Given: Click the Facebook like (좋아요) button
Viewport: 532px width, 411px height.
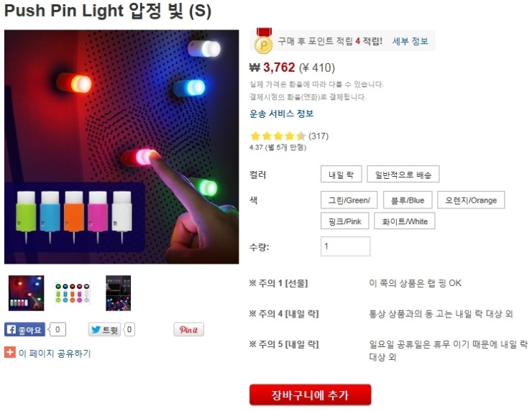Looking at the screenshot, I should coord(25,330).
